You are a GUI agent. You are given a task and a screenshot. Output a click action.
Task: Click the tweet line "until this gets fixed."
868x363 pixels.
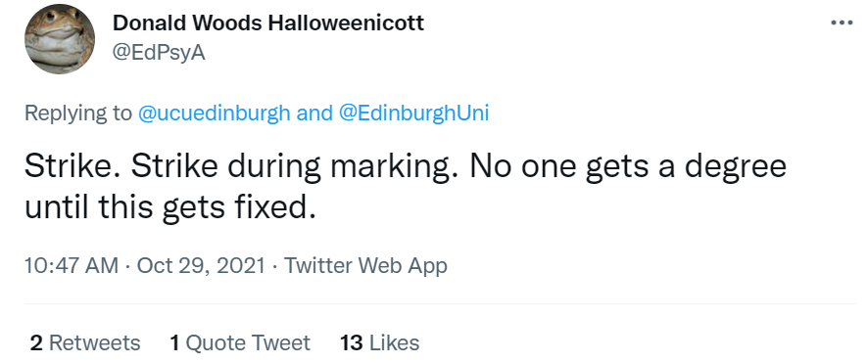coord(169,207)
